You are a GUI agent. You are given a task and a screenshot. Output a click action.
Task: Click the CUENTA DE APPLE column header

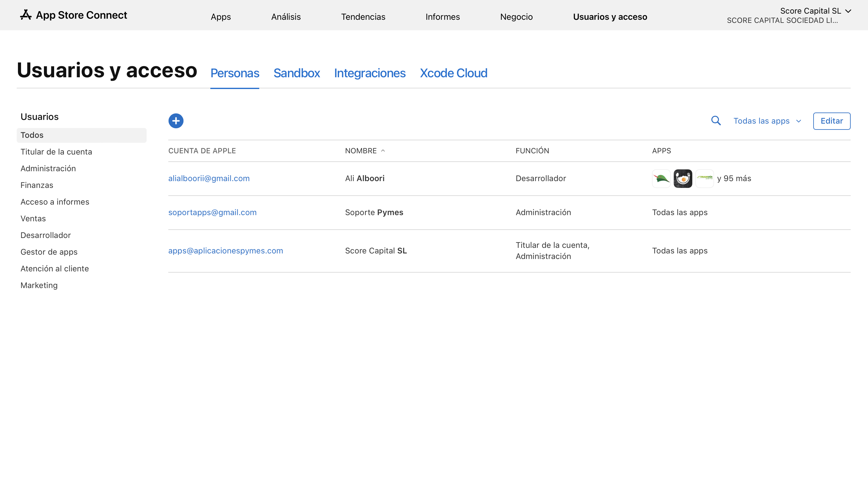(202, 151)
